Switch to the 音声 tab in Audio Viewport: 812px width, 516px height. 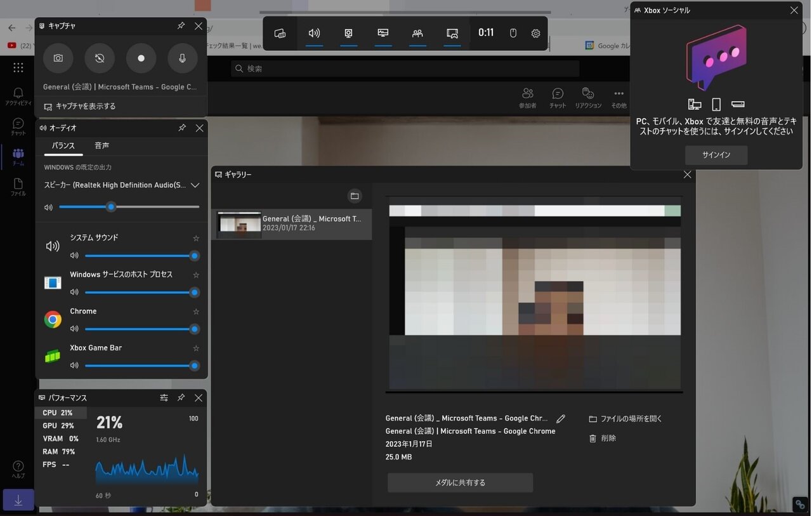click(102, 146)
